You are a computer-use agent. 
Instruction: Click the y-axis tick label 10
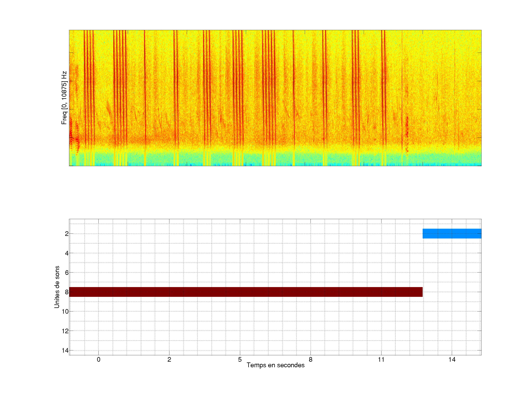65,311
